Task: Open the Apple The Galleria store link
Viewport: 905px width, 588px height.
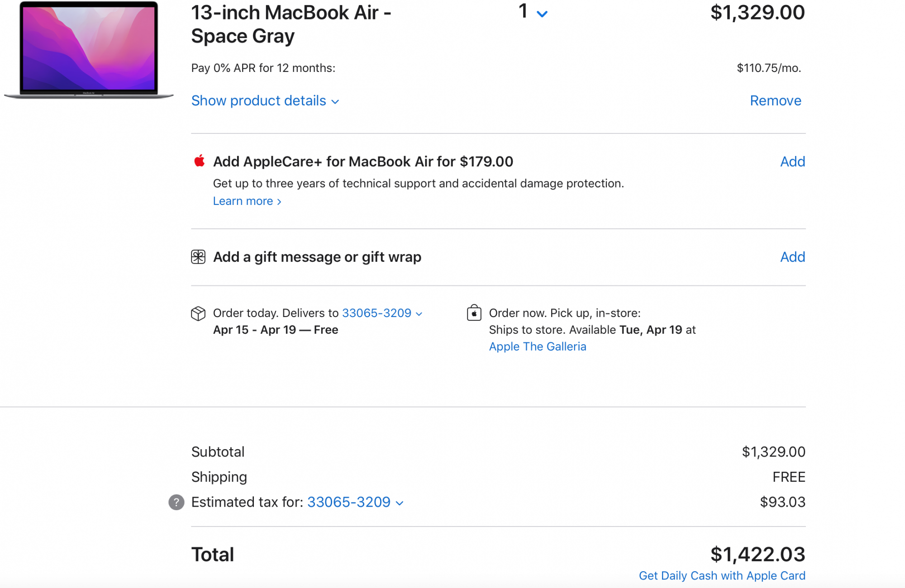Action: (537, 346)
